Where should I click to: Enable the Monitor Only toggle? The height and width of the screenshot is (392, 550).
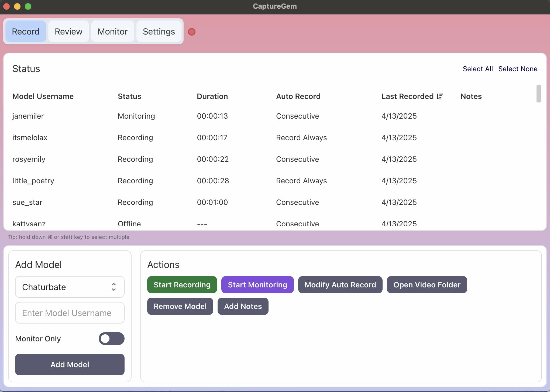point(111,339)
